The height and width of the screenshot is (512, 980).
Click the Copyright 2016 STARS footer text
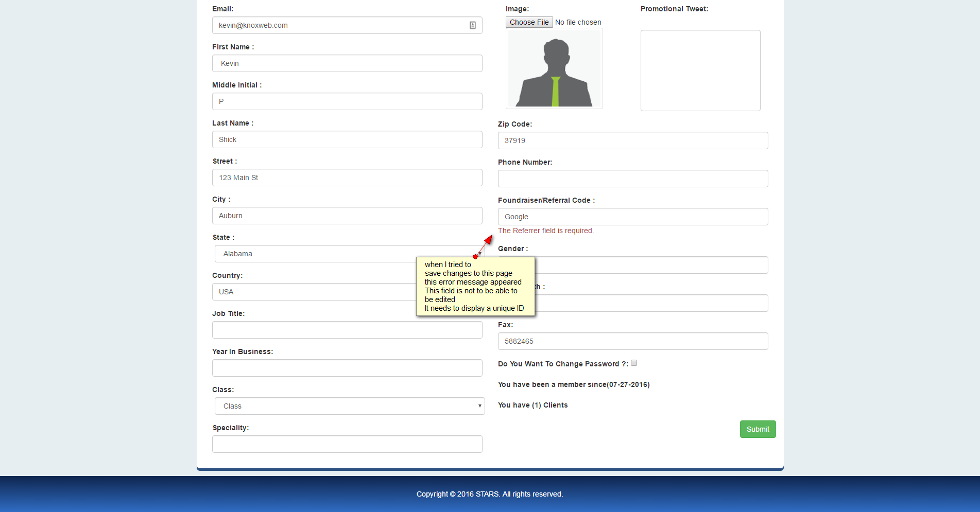click(490, 494)
